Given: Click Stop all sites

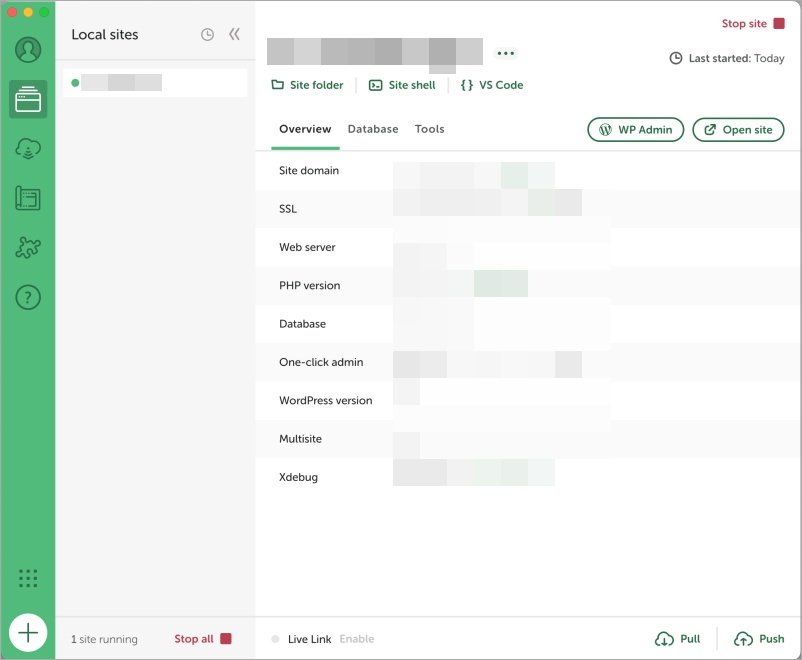Looking at the screenshot, I should (x=202, y=639).
